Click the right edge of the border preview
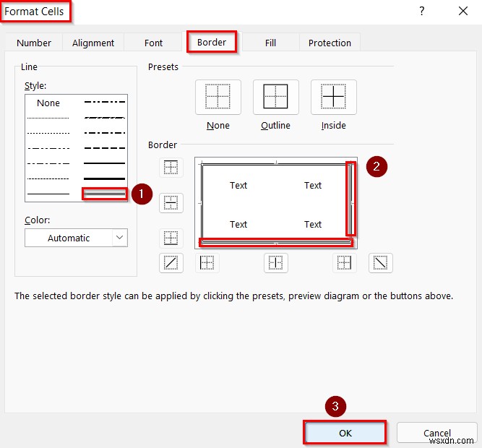482x448 pixels. click(351, 203)
